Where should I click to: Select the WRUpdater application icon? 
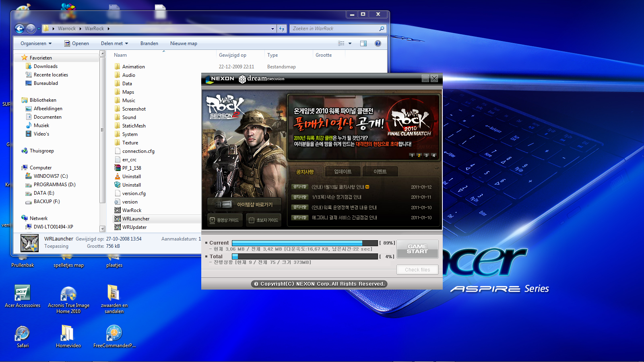[118, 227]
